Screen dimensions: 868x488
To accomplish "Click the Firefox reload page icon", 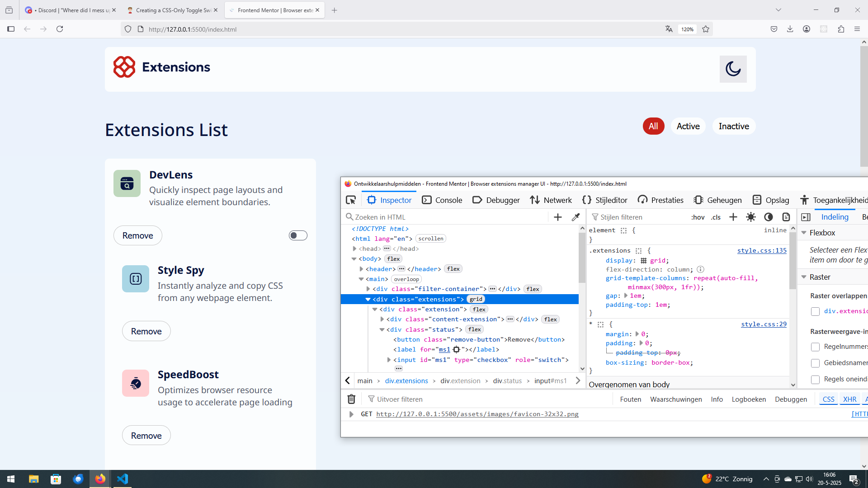I will pos(60,29).
